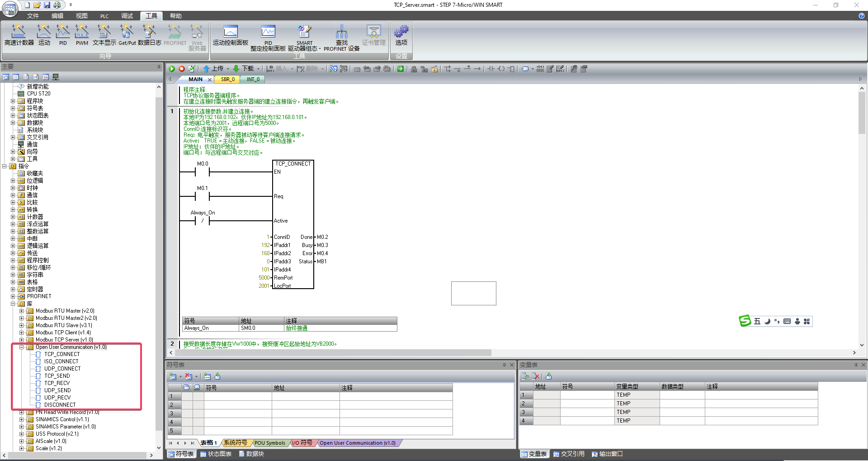Expand the USS Protocol (v2.1) library
This screenshot has width=868, height=461.
point(21,434)
